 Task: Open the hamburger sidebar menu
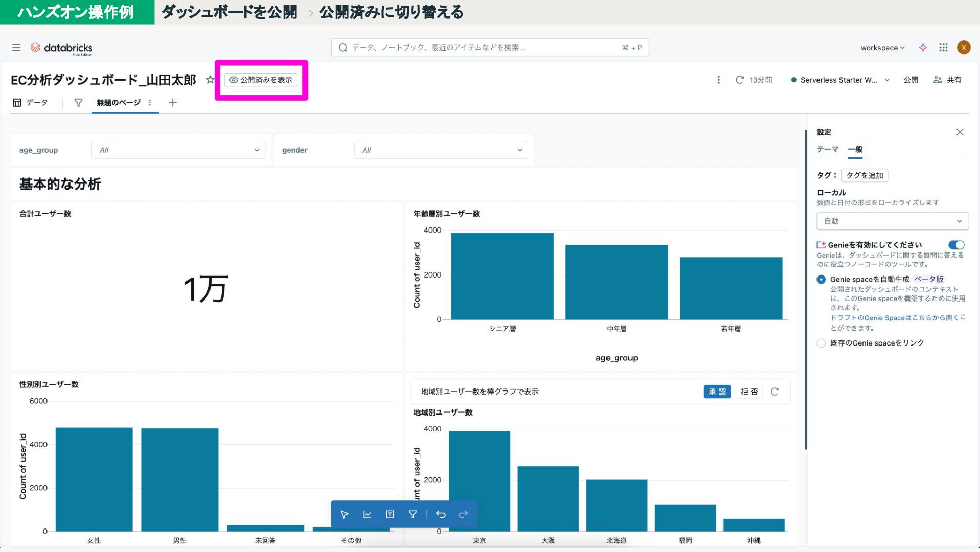click(x=16, y=48)
